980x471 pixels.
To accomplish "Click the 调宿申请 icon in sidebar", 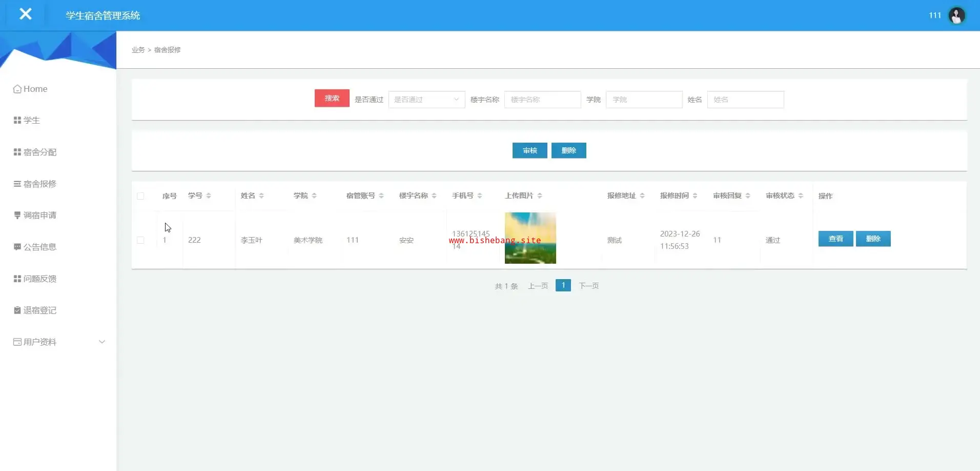I will (17, 215).
